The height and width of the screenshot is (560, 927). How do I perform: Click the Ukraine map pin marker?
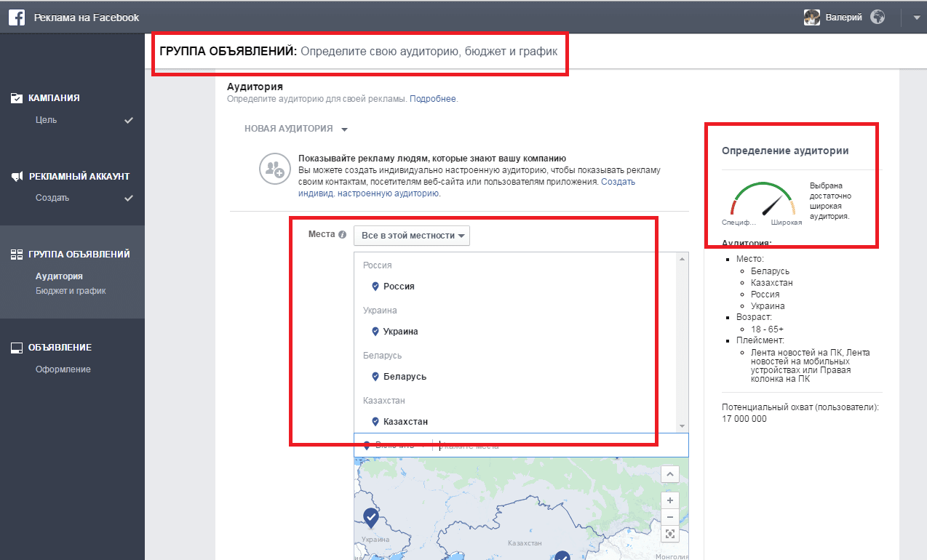[x=371, y=519]
